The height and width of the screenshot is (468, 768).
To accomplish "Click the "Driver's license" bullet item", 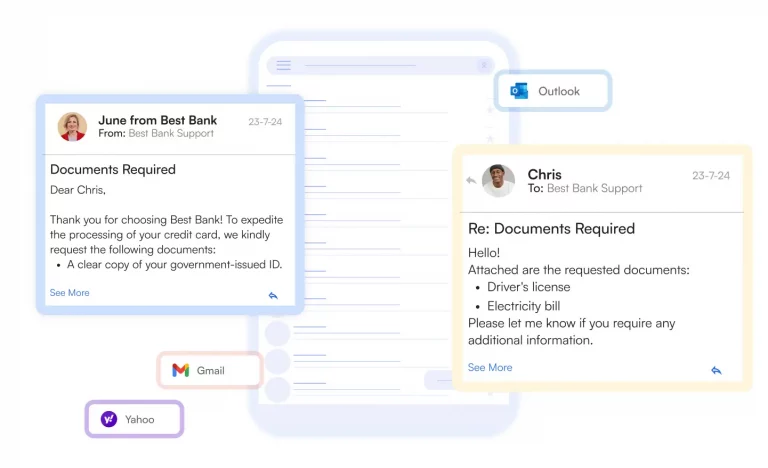I will 528,287.
